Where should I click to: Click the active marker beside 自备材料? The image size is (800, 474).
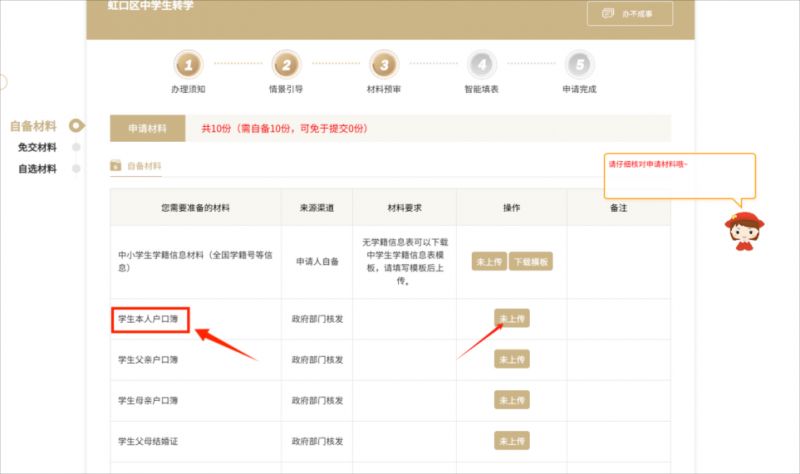77,126
